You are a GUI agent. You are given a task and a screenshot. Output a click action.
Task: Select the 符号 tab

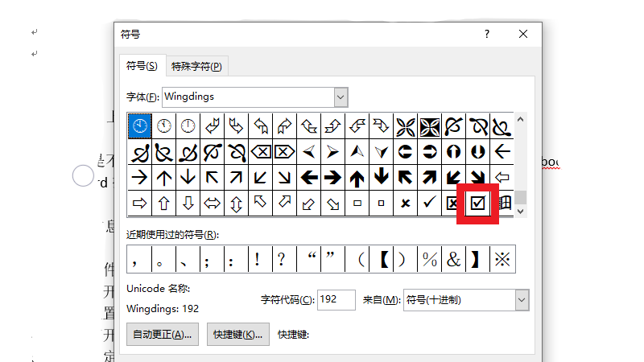142,66
